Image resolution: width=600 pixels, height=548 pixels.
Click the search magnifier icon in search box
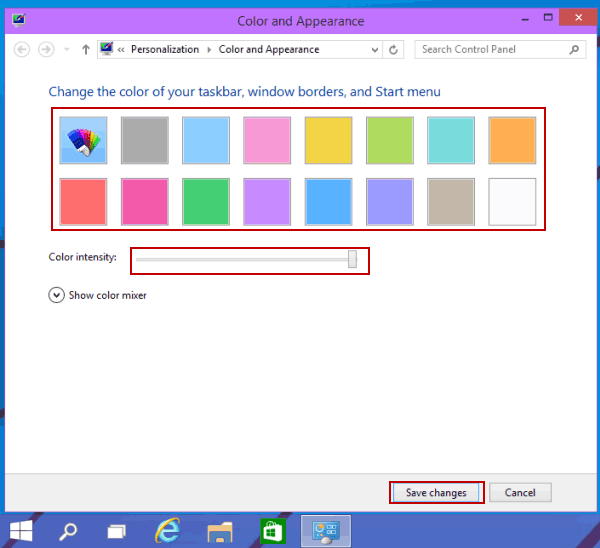point(574,49)
